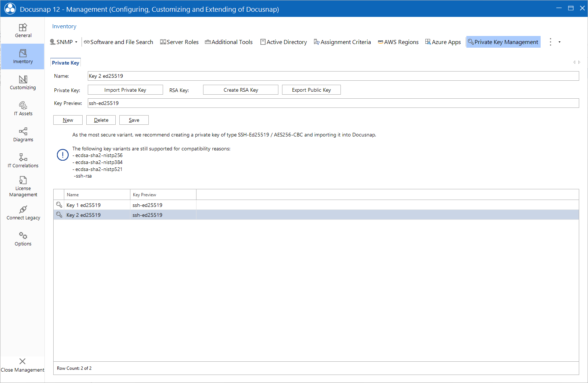The width and height of the screenshot is (588, 383).
Task: Open the three-dot toolbar overflow menu
Action: [x=550, y=42]
